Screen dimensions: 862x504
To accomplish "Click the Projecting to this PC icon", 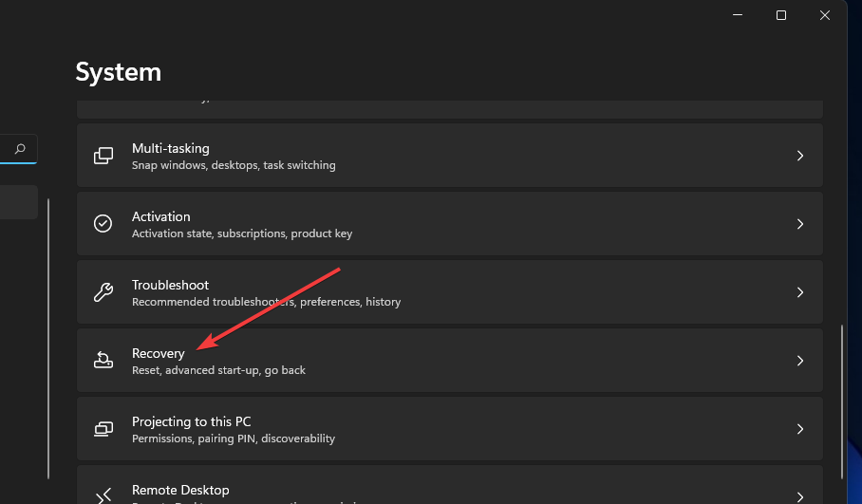I will 103,429.
